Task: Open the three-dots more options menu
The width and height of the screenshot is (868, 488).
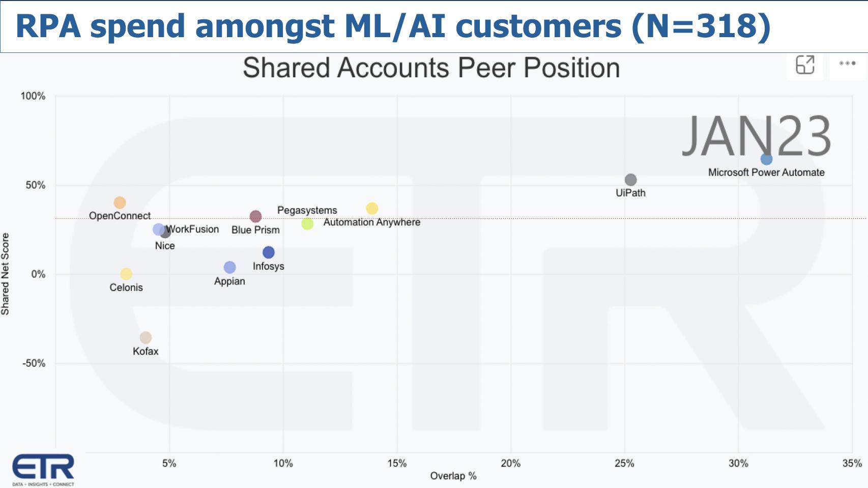Action: [847, 64]
